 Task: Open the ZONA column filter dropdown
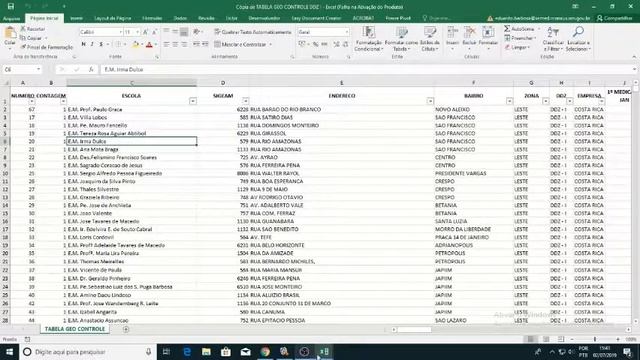tap(546, 101)
